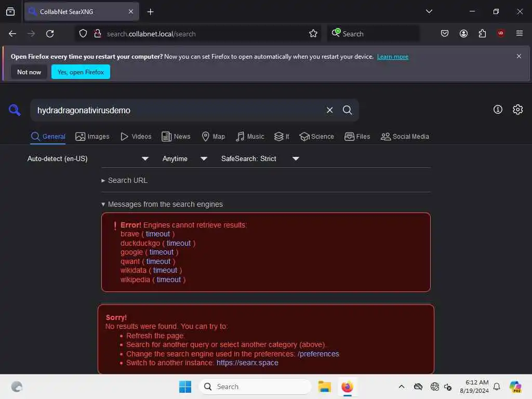The width and height of the screenshot is (532, 399).
Task: Click the tracking protection shield icon
Action: click(x=83, y=34)
